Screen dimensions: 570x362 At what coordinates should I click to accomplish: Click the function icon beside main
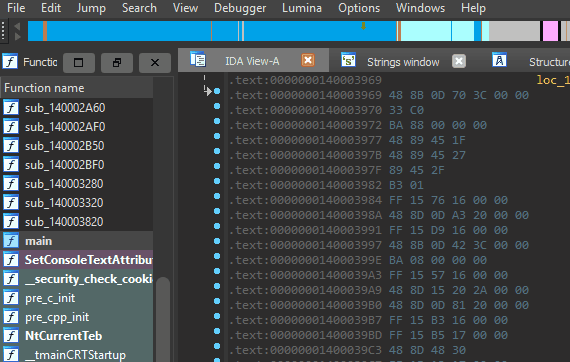point(11,241)
